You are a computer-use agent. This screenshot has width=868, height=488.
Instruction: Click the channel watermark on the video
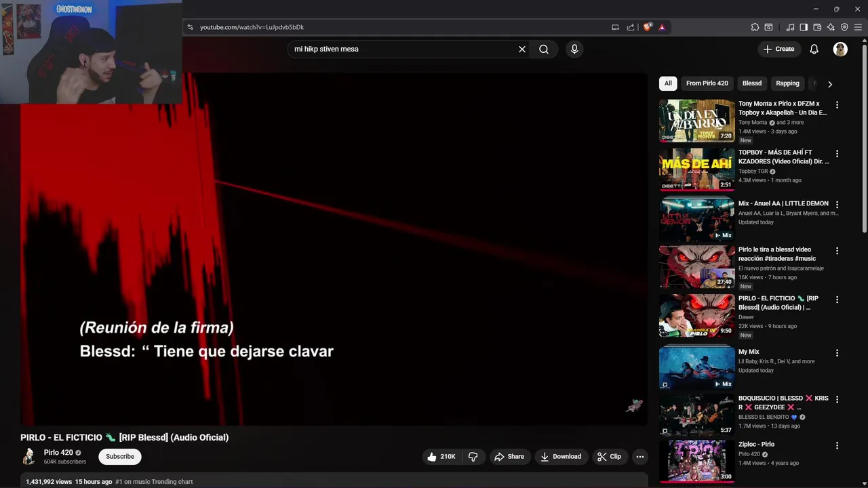click(633, 405)
